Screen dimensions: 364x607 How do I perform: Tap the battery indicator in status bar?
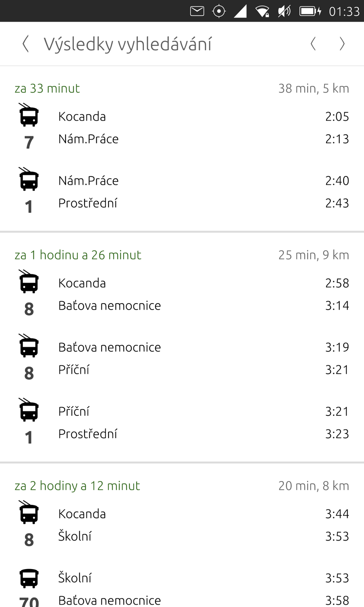(x=310, y=11)
